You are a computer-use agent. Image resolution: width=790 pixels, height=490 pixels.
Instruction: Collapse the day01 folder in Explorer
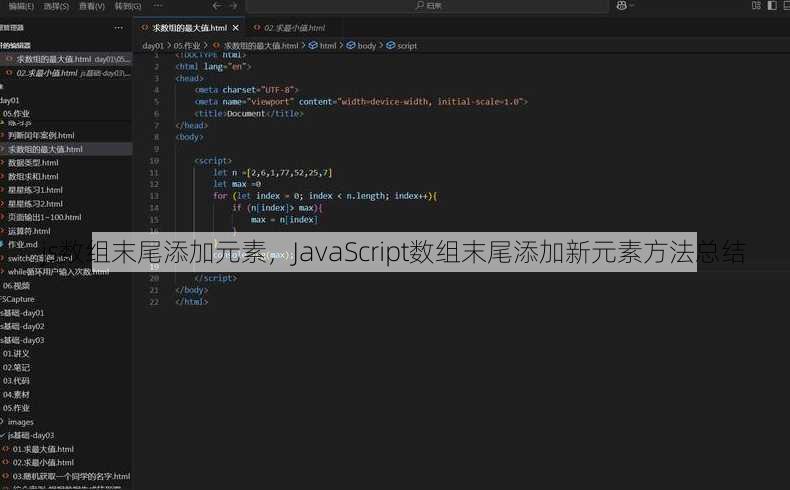pos(10,100)
